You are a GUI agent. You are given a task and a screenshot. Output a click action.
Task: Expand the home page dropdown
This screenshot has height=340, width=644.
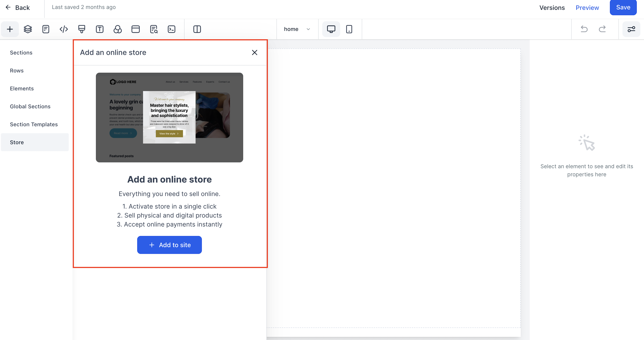click(x=297, y=29)
